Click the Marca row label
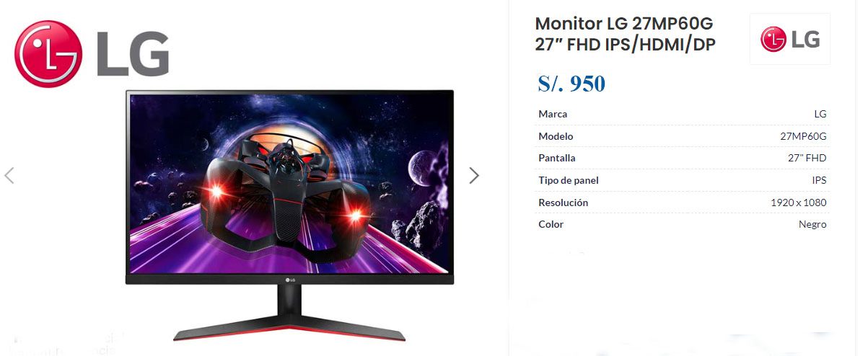This screenshot has height=356, width=868. 553,114
